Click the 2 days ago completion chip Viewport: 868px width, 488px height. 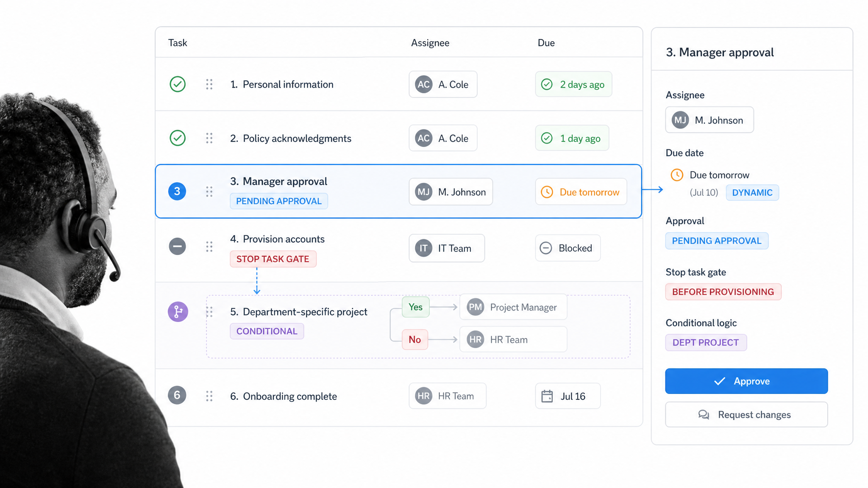(x=573, y=84)
